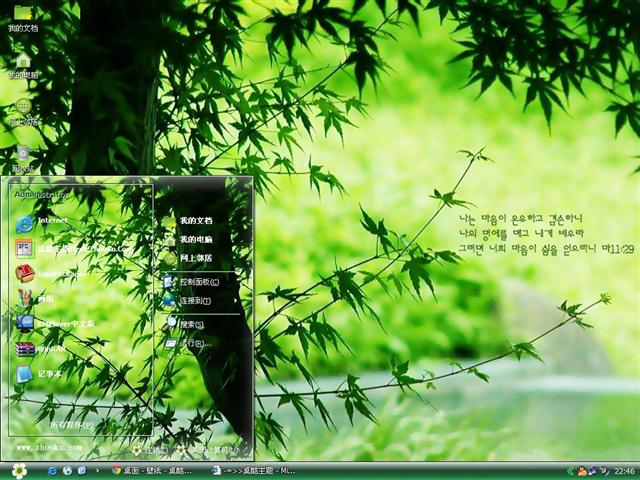
Task: Launch Internet Explorer from the Start menu
Action: (42, 224)
